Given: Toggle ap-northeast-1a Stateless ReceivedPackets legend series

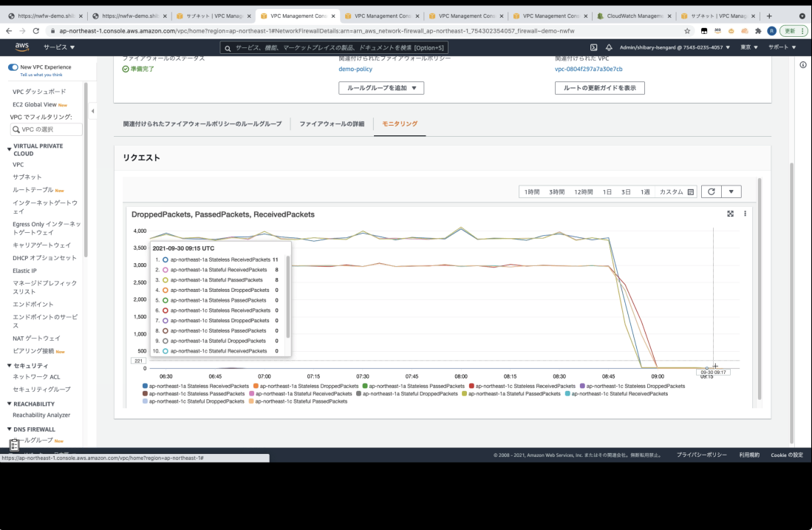Looking at the screenshot, I should point(196,386).
